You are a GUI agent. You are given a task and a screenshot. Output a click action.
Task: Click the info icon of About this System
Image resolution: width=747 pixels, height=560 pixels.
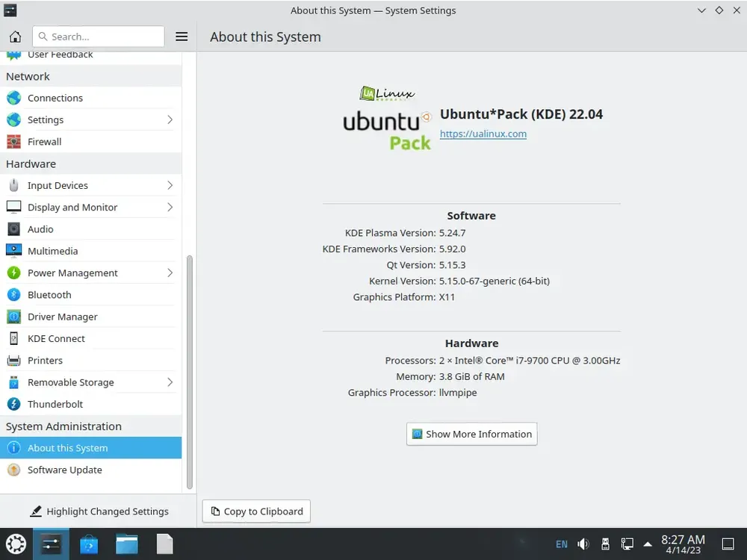pos(13,448)
